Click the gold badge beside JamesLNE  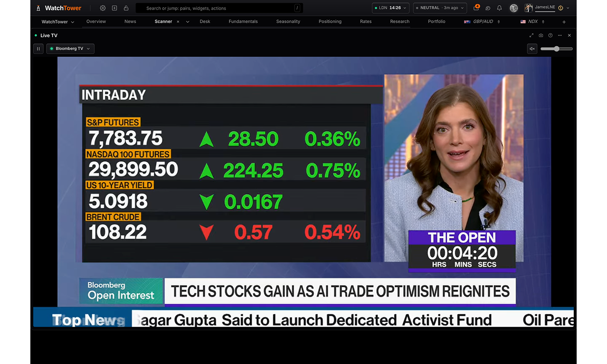560,8
